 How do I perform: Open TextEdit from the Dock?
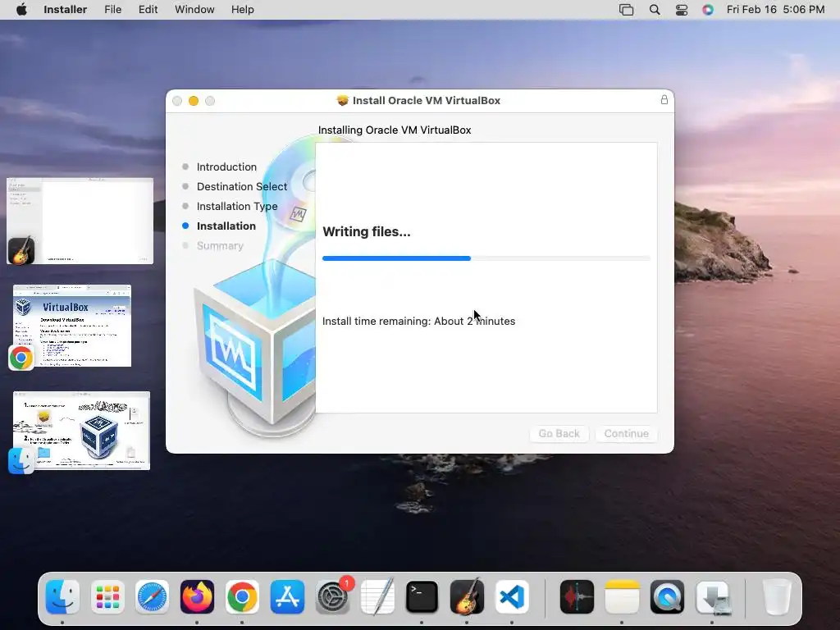tap(377, 596)
